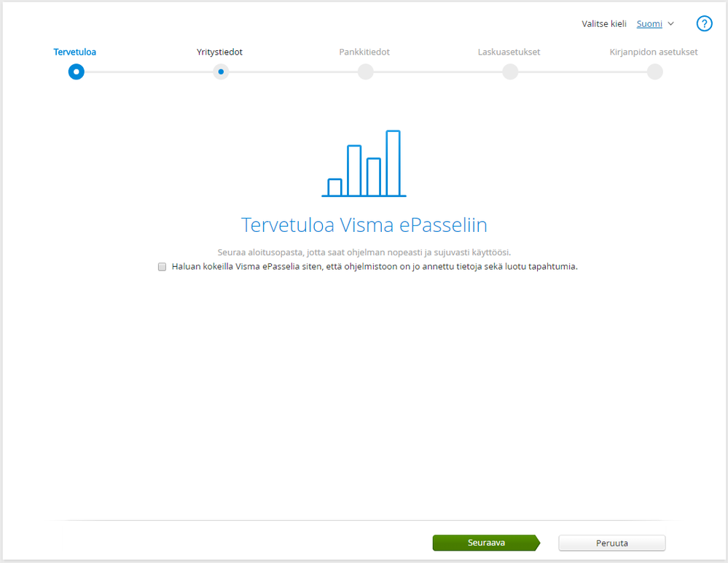
Task: Click the Laskuasetukset progress circle marker
Action: click(x=510, y=71)
